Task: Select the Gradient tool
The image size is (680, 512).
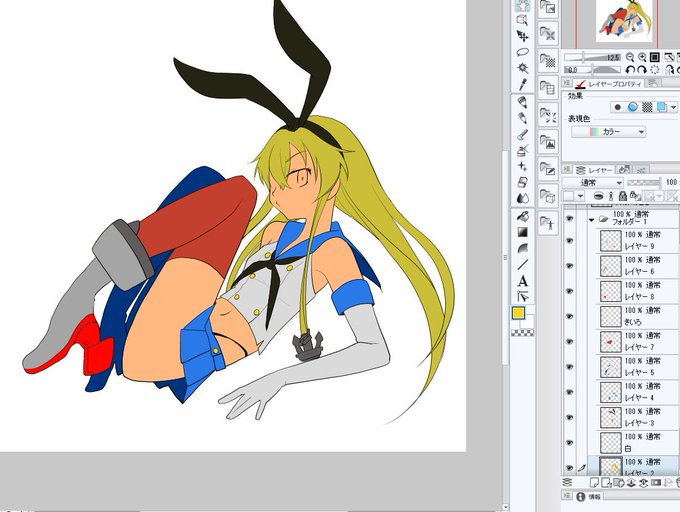Action: tap(523, 232)
